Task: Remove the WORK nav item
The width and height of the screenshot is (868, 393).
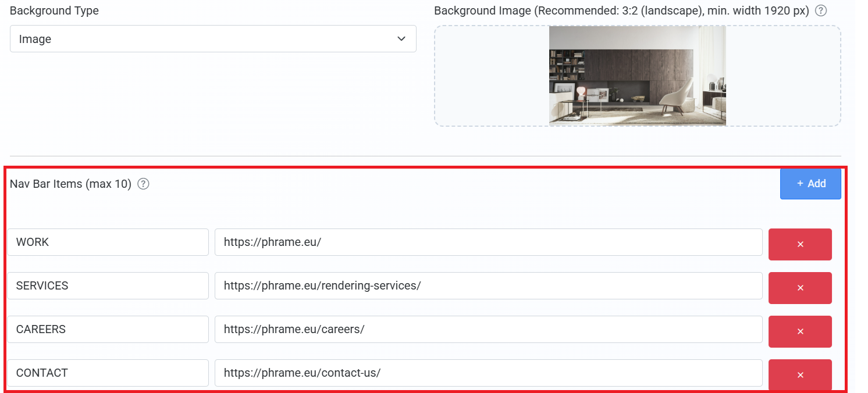Action: (800, 244)
